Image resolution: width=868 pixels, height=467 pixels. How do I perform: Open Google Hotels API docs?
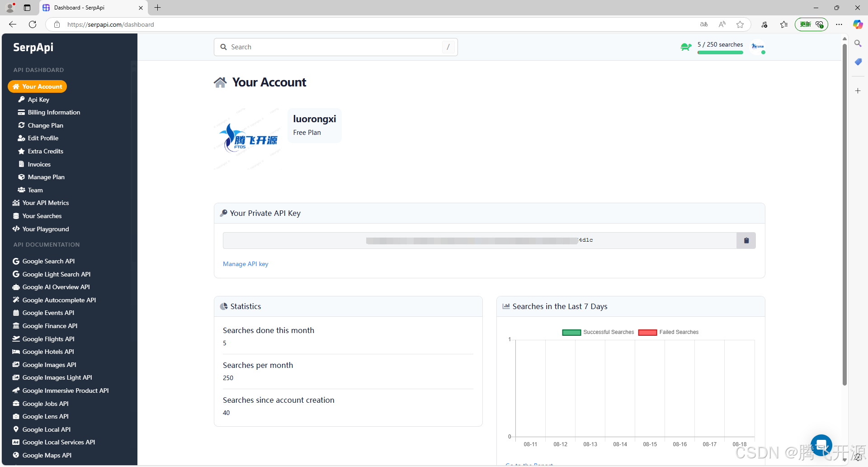coord(43,352)
